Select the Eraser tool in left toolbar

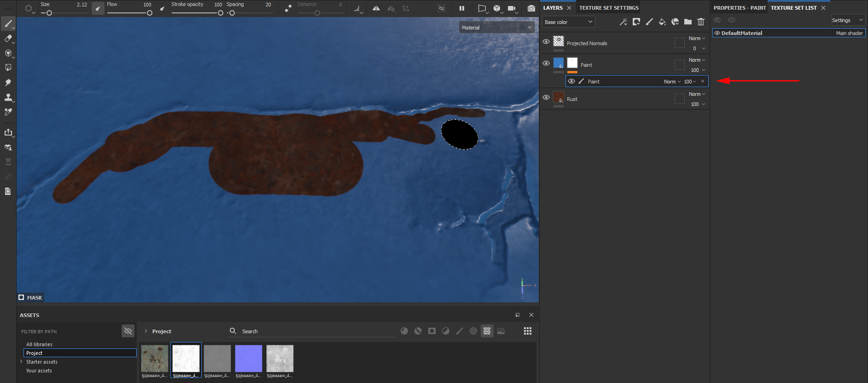[x=8, y=38]
